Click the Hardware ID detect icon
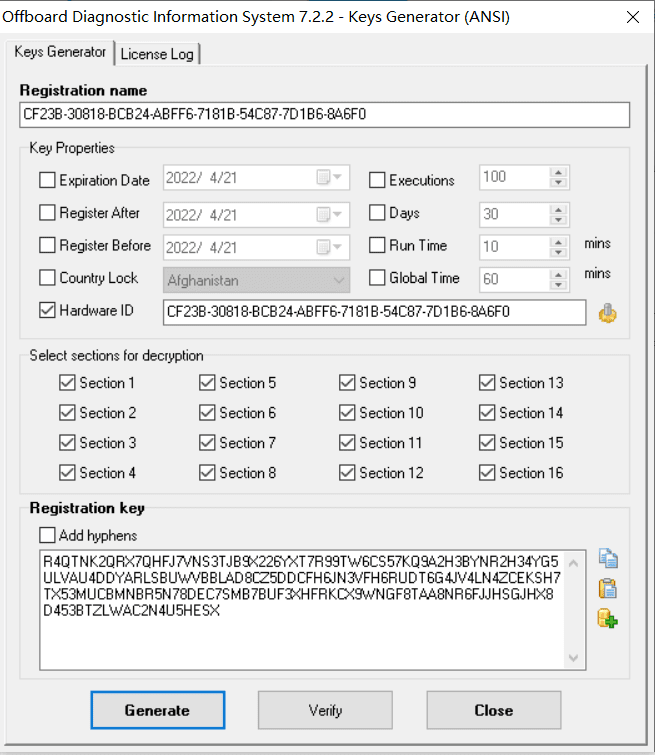Viewport: 655px width, 755px height. click(607, 313)
